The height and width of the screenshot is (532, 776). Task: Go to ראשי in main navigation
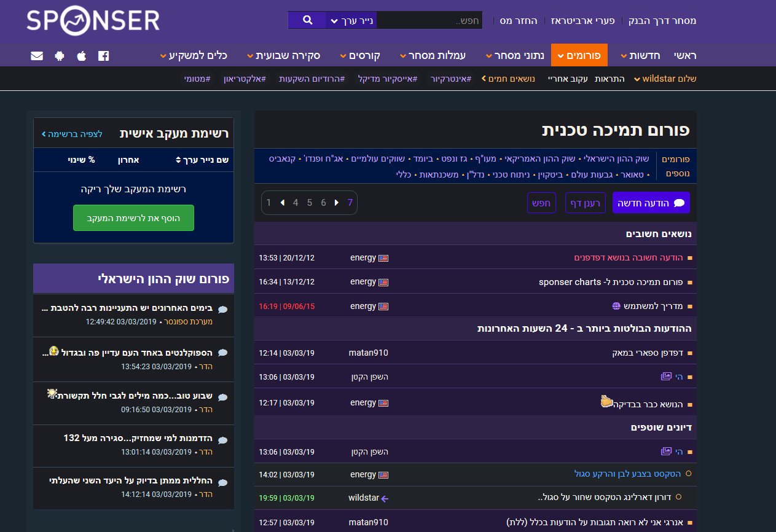click(685, 55)
